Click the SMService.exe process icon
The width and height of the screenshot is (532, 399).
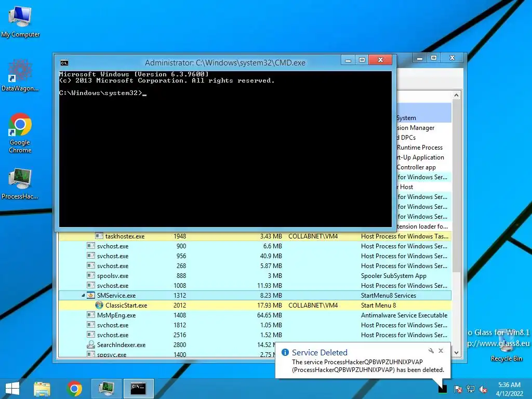tap(90, 295)
